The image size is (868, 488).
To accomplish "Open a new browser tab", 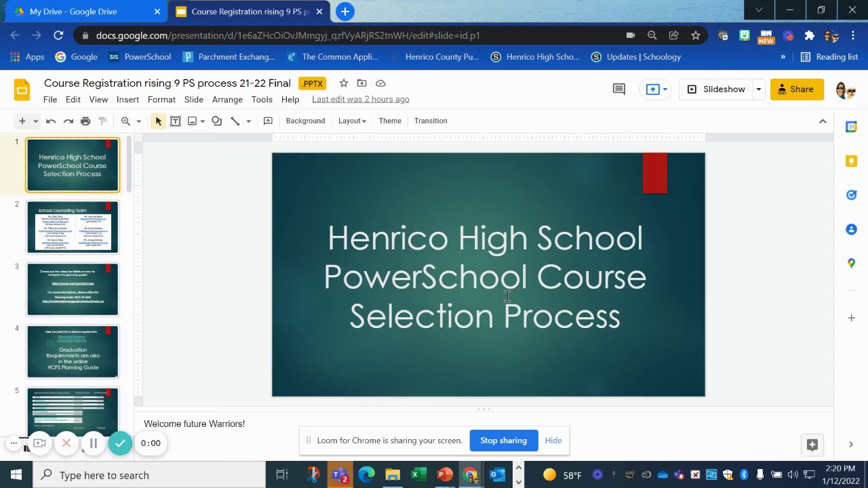I will (x=345, y=12).
